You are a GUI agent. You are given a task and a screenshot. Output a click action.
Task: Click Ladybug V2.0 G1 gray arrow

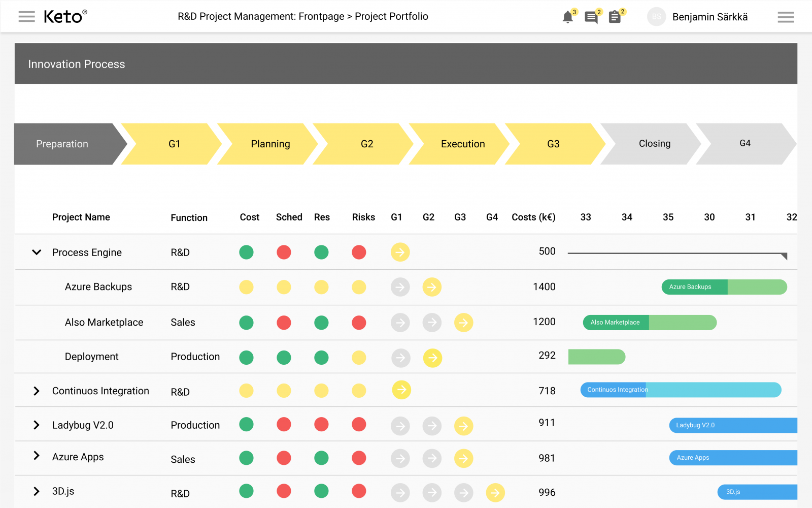[x=400, y=426]
